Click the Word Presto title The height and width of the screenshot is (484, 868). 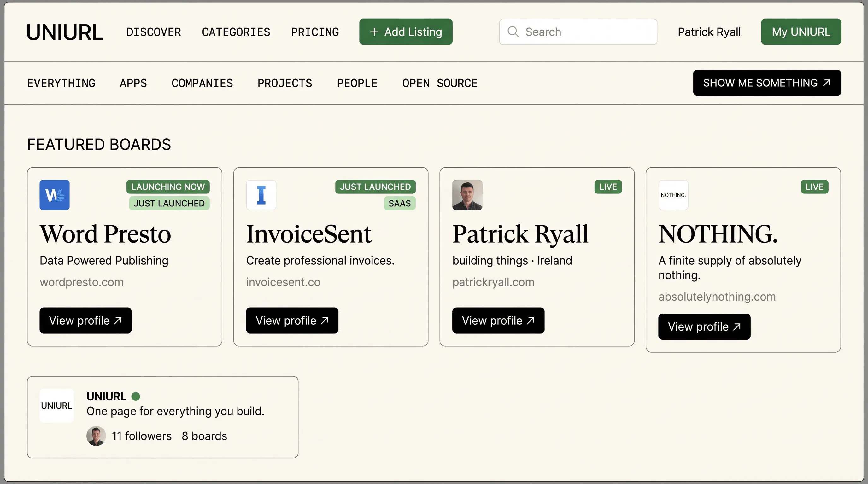105,234
